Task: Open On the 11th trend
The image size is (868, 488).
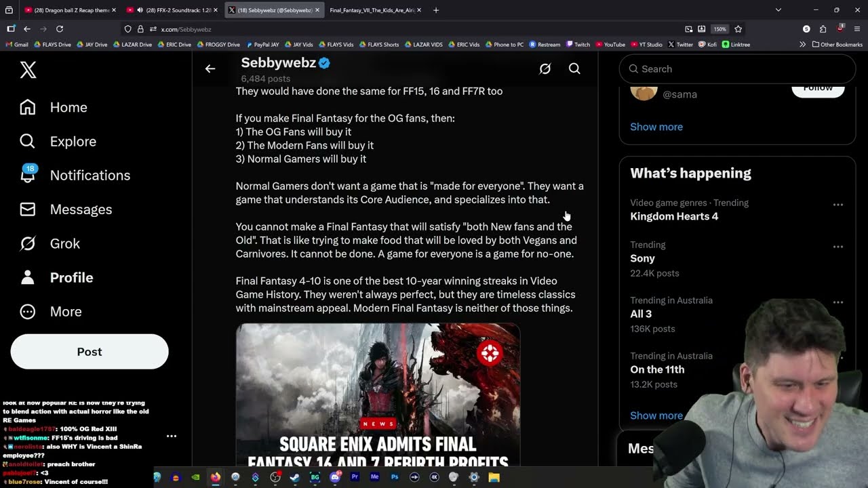Action: [657, 369]
